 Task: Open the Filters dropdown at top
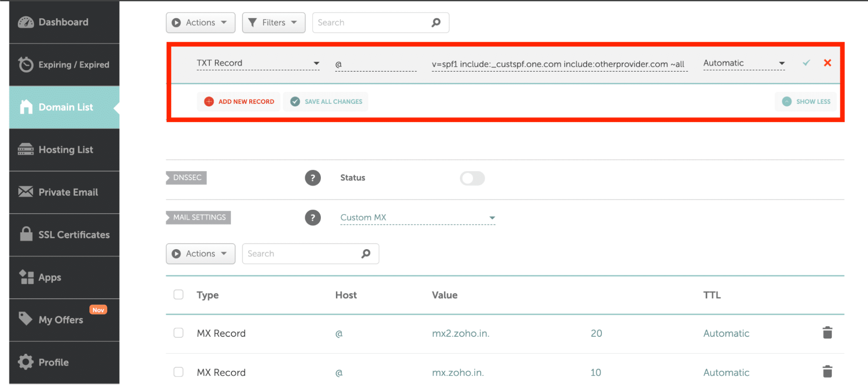[x=274, y=23]
